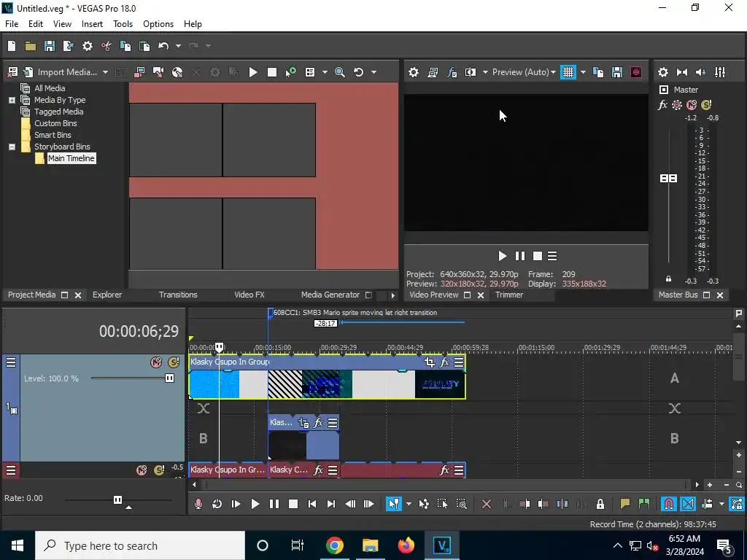This screenshot has width=747, height=560.
Task: Paste clipboard using the Paste icon
Action: 144,46
